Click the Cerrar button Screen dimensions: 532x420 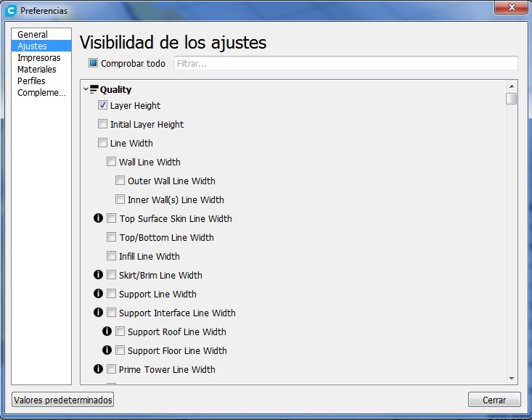(x=494, y=400)
